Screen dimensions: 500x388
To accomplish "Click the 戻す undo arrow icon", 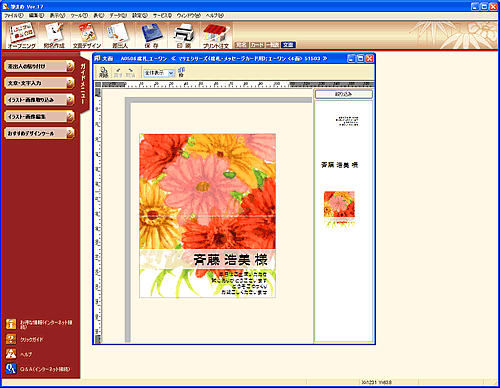I will tap(118, 72).
